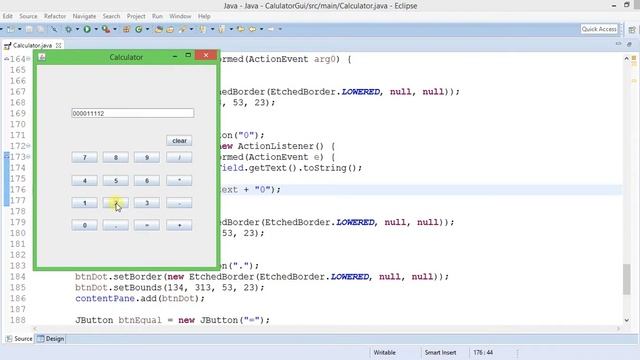Open the Source menu
The image size is (640, 360).
pos(28,16)
